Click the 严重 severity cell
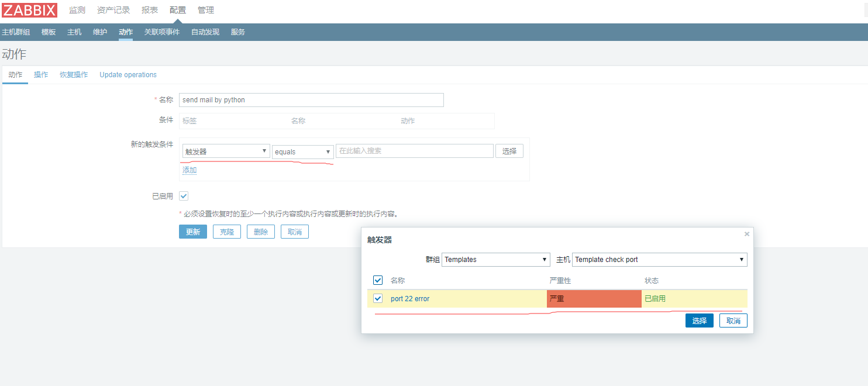The width and height of the screenshot is (868, 386). (594, 299)
